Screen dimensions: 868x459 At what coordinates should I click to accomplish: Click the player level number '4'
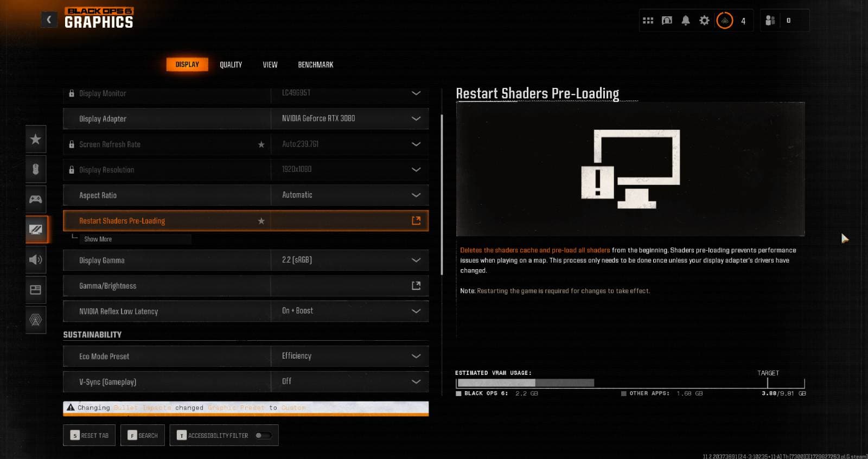point(743,21)
